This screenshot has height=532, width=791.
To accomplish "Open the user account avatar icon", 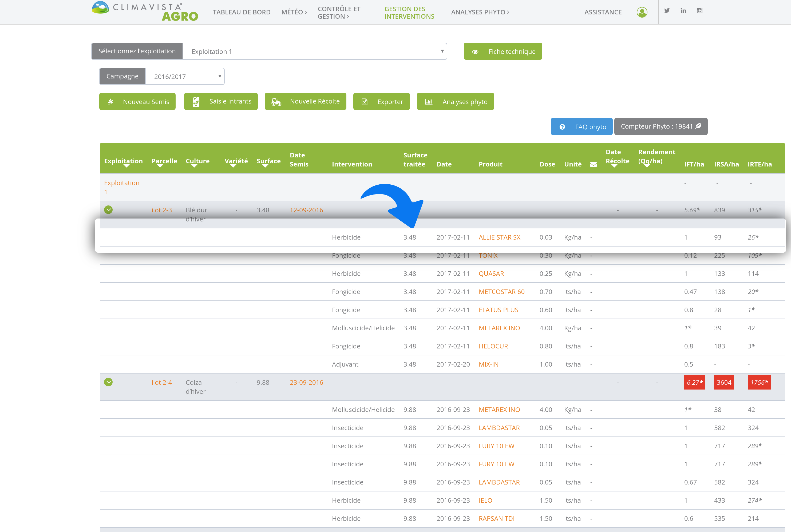I will pos(642,12).
